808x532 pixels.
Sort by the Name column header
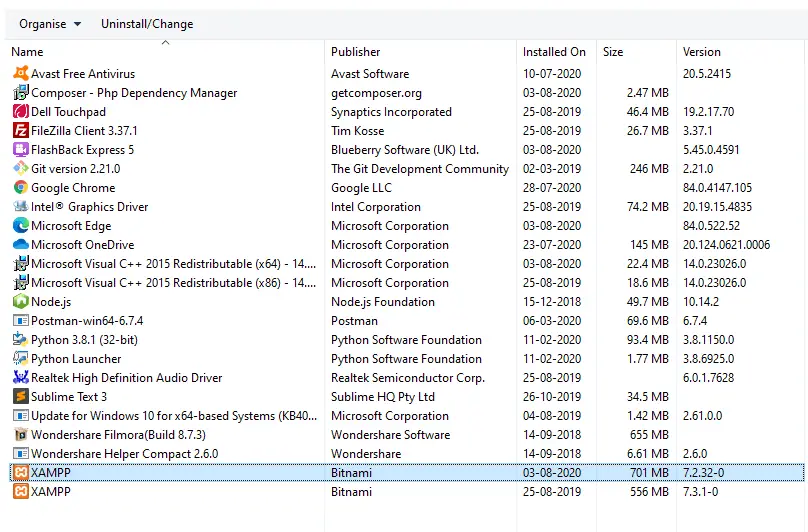coord(165,52)
